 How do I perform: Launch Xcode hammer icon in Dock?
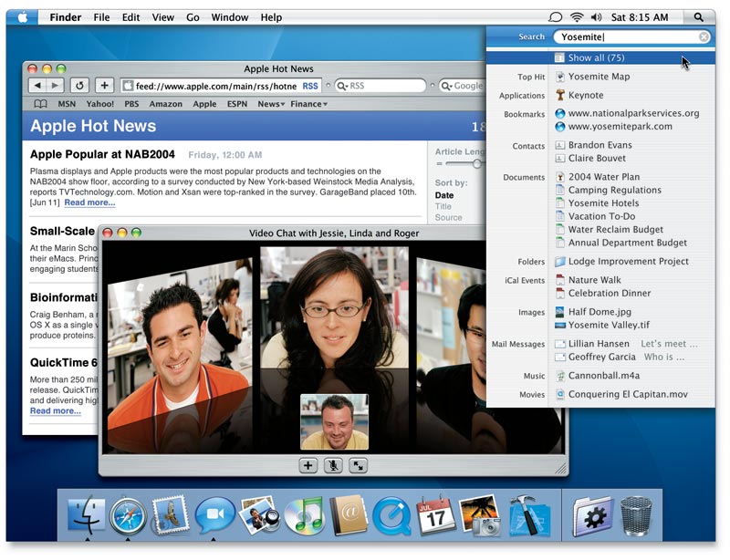tap(529, 514)
